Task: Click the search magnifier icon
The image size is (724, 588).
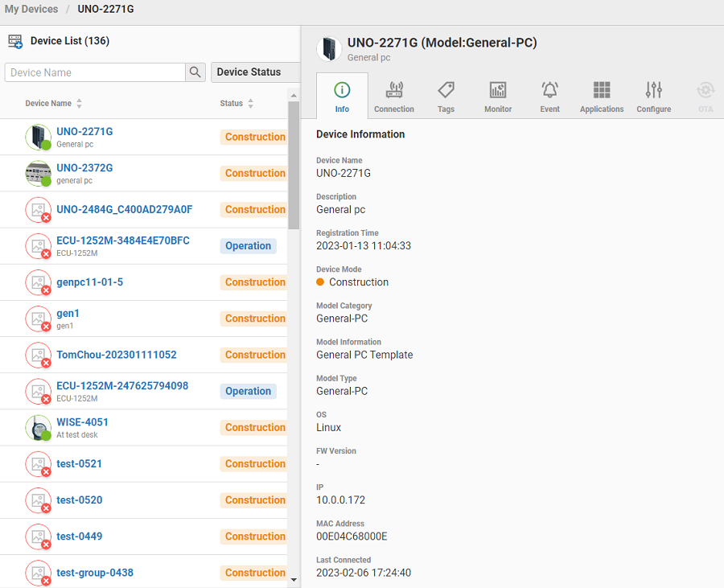Action: pos(195,72)
